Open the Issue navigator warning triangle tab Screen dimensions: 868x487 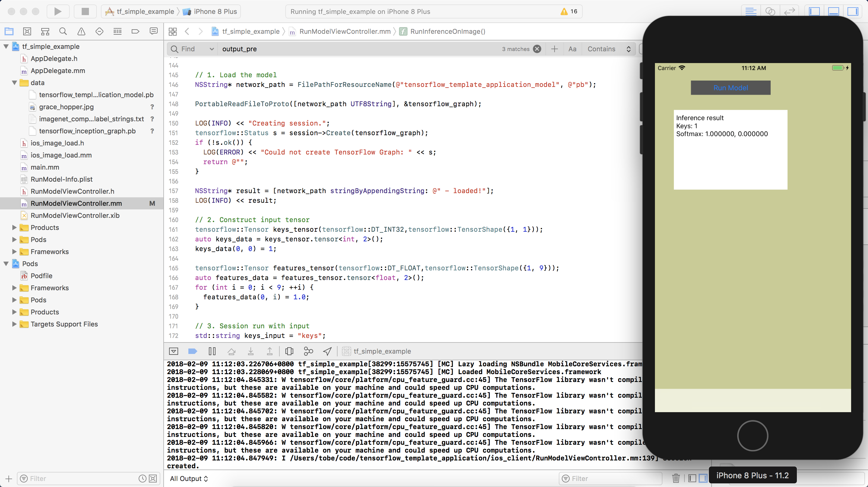click(x=81, y=31)
